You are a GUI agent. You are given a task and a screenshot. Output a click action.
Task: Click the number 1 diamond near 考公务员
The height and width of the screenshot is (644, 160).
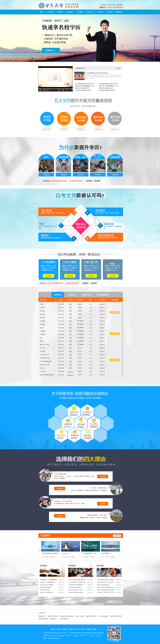tap(74, 213)
